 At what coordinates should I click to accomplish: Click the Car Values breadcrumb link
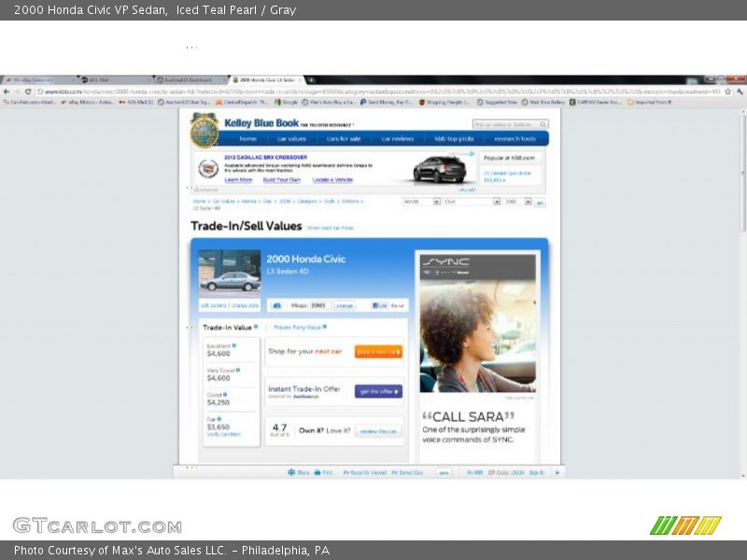click(223, 202)
